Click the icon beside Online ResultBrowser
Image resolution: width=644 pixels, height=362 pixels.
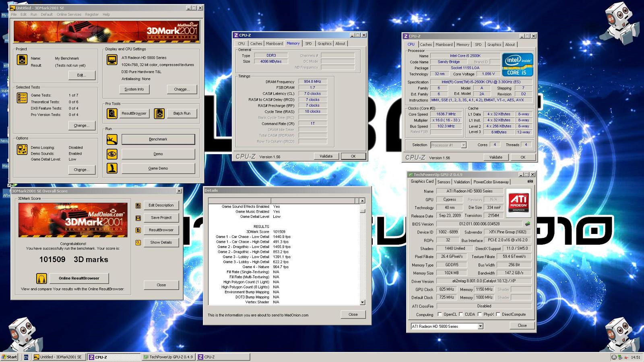(x=41, y=278)
